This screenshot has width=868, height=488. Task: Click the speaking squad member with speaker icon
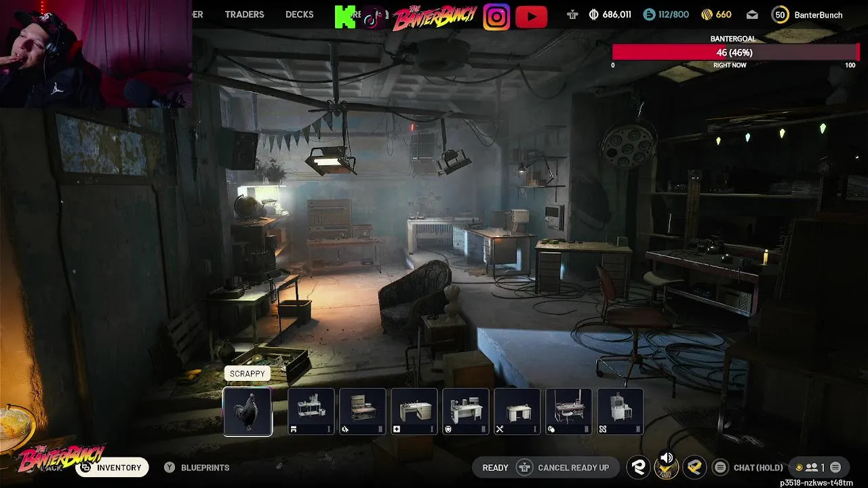pos(666,466)
